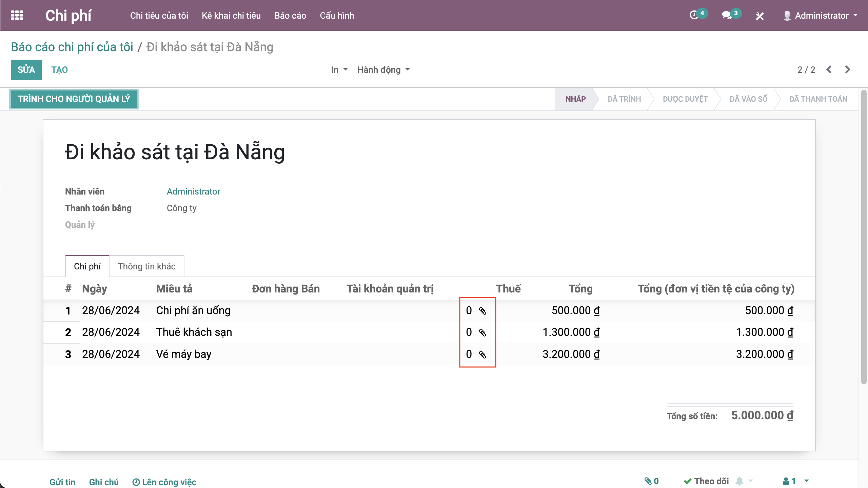Image resolution: width=868 pixels, height=488 pixels.
Task: Click attachment paperclip on Vé máy bay row
Action: [482, 354]
